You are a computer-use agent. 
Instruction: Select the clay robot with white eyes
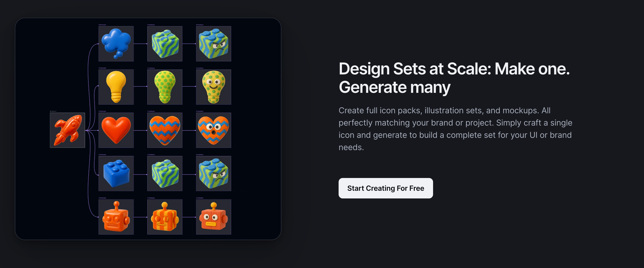click(x=213, y=217)
